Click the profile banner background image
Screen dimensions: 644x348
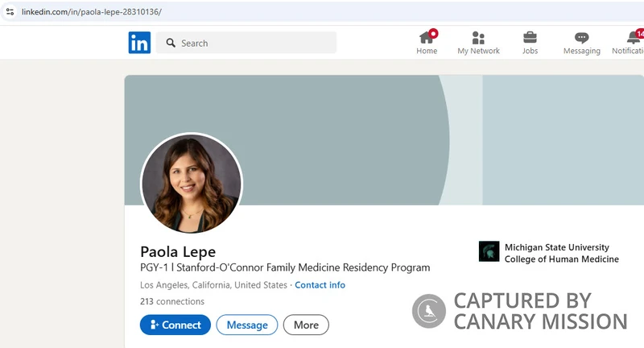tap(384, 139)
